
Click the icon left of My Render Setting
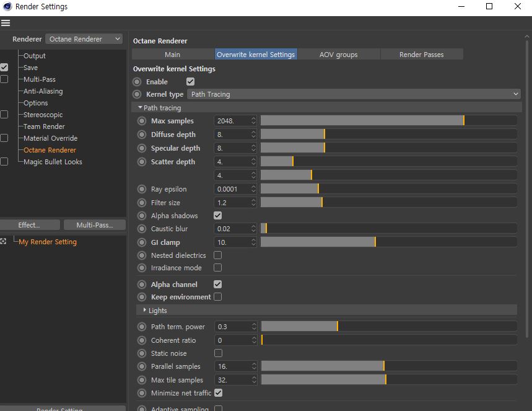pyautogui.click(x=3, y=241)
